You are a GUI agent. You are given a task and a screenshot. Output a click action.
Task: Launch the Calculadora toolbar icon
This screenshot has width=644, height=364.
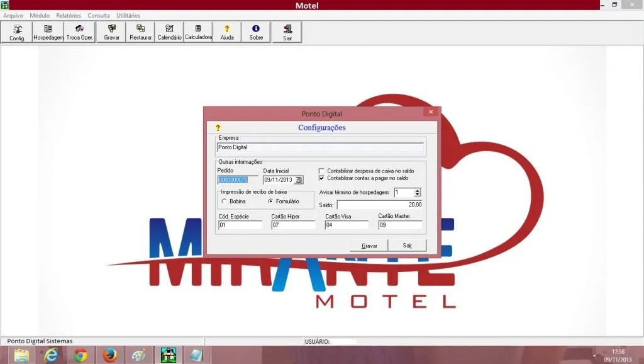[x=198, y=32]
